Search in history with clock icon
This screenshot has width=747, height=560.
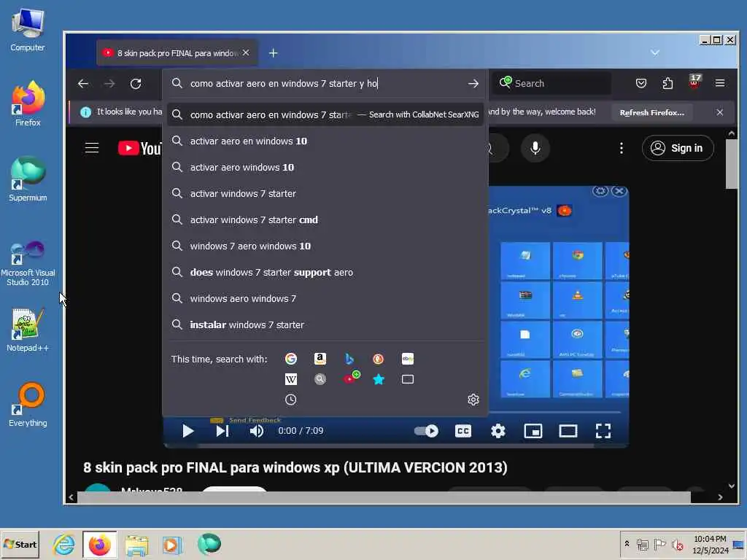tap(290, 400)
